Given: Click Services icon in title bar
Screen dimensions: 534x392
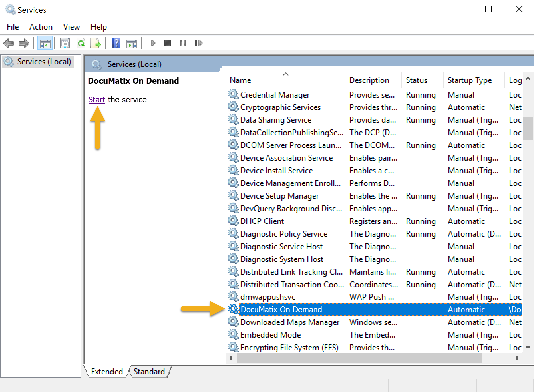Looking at the screenshot, I should tap(10, 9).
